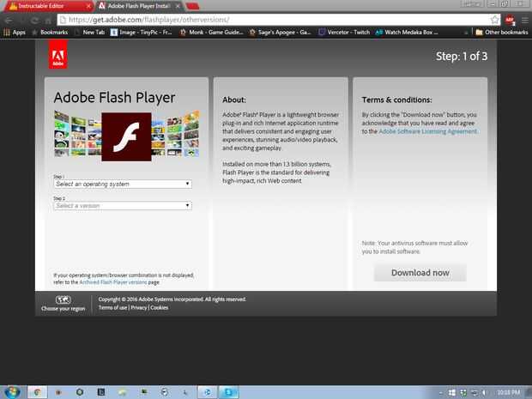Click the Choose your region text link

(63, 309)
